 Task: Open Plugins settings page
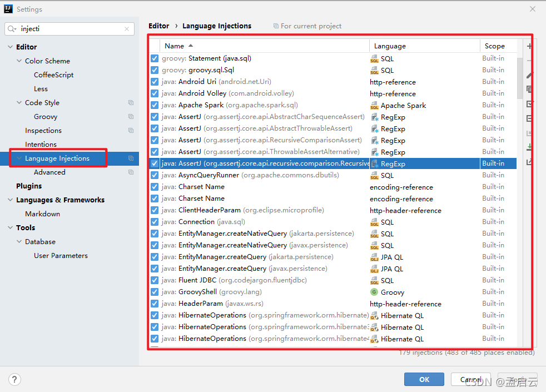coord(29,186)
